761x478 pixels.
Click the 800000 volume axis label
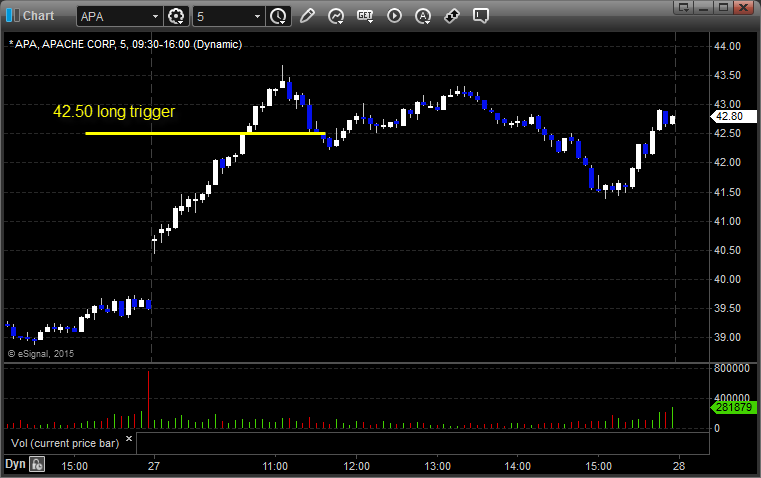point(732,368)
